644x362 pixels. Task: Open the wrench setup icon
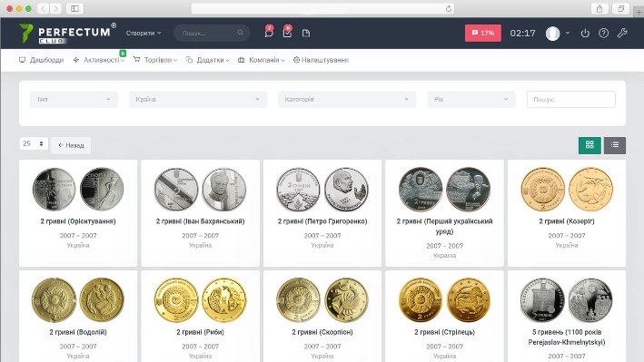[x=622, y=33]
